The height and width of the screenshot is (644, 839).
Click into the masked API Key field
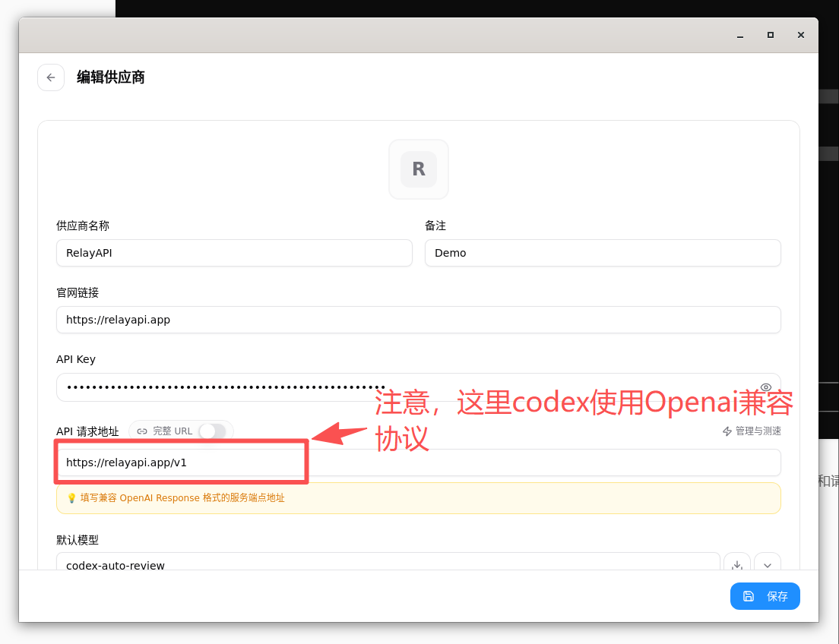coord(419,387)
